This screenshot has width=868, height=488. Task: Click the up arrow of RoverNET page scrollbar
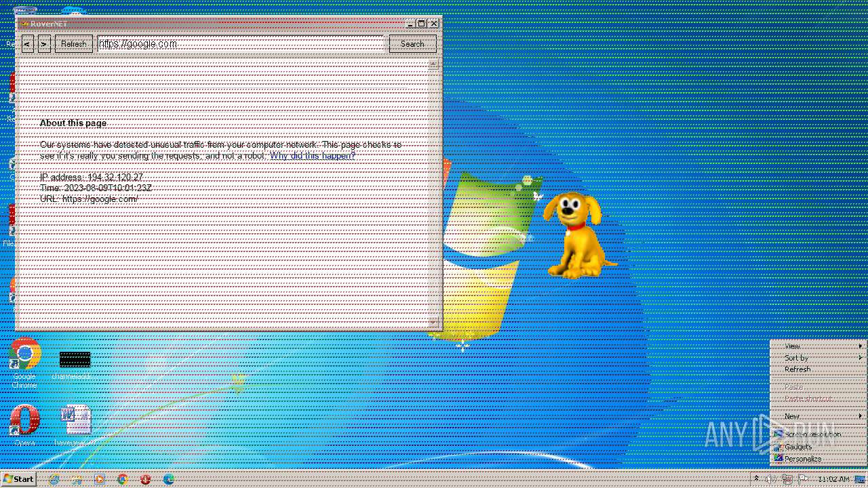pyautogui.click(x=433, y=65)
